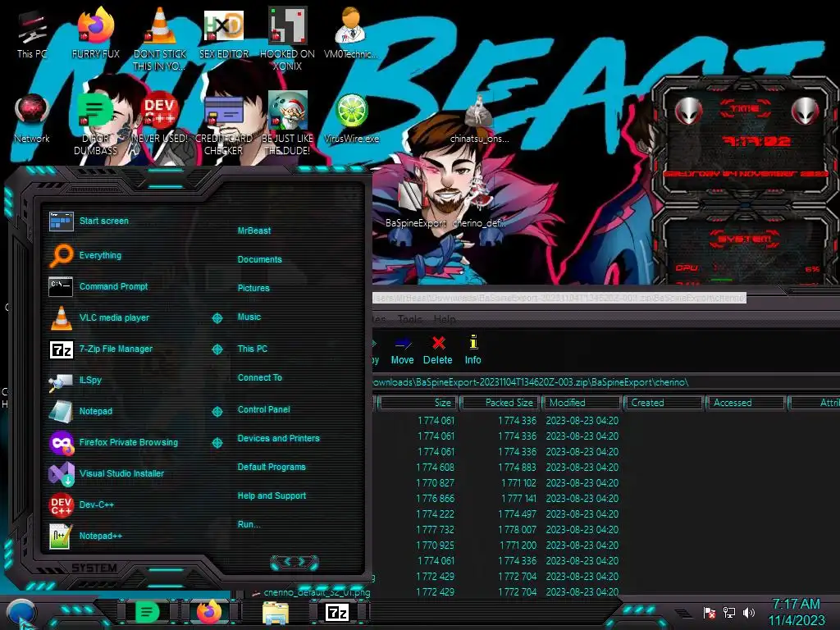Open MrBeast user folder link
Image resolution: width=840 pixels, height=630 pixels.
pyautogui.click(x=254, y=231)
